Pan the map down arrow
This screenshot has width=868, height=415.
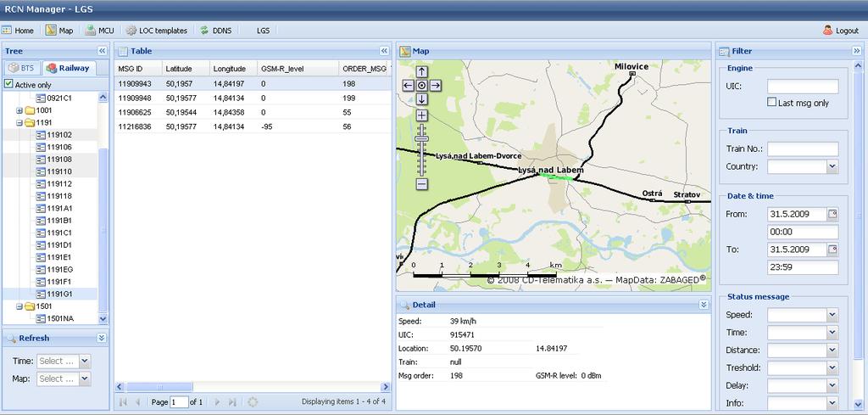422,99
